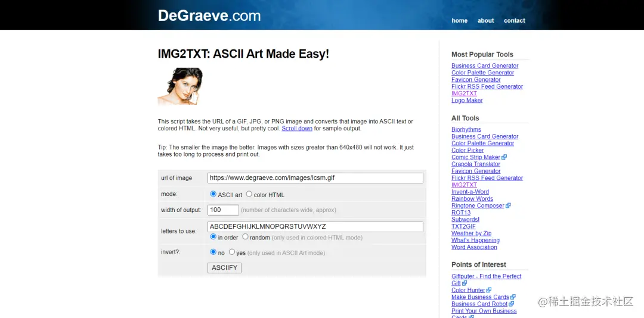The height and width of the screenshot is (318, 644).
Task: Open IMG2TXT under All Tools
Action: (x=464, y=185)
